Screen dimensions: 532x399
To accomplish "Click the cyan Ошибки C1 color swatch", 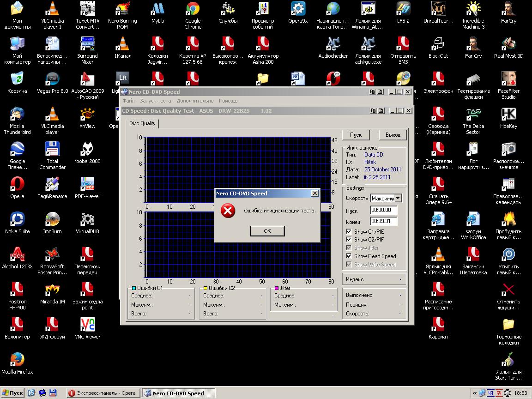I will tap(133, 288).
